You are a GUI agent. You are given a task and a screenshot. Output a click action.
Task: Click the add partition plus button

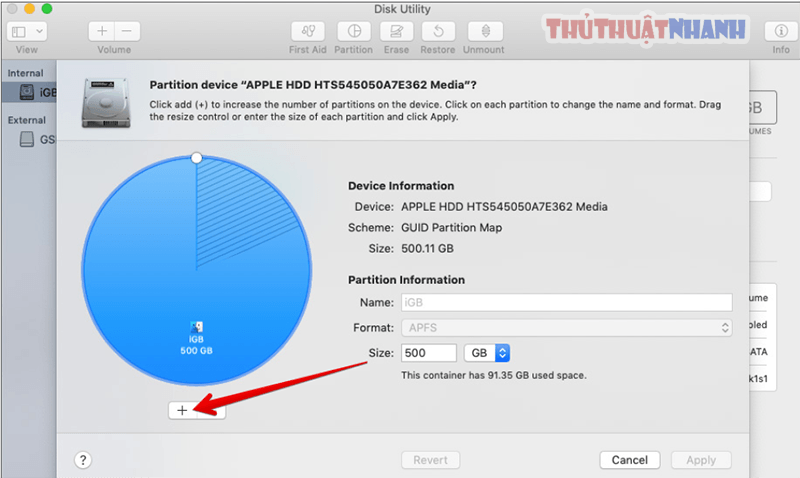(182, 410)
